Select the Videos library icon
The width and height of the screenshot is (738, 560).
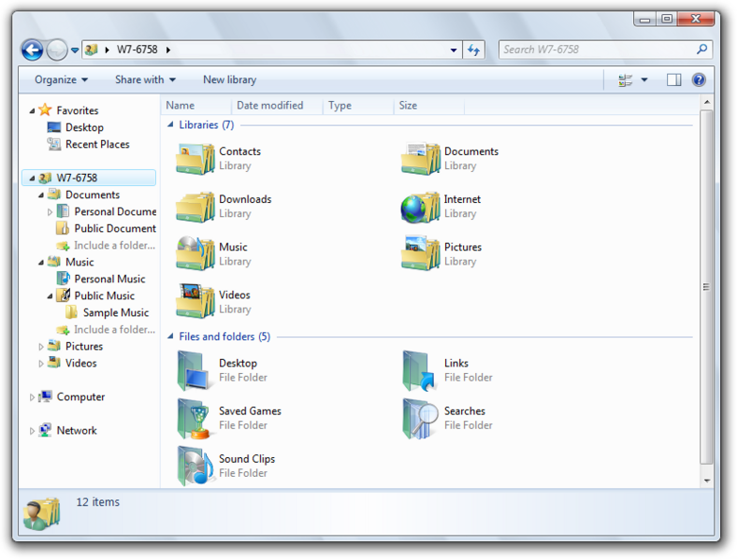pyautogui.click(x=195, y=302)
